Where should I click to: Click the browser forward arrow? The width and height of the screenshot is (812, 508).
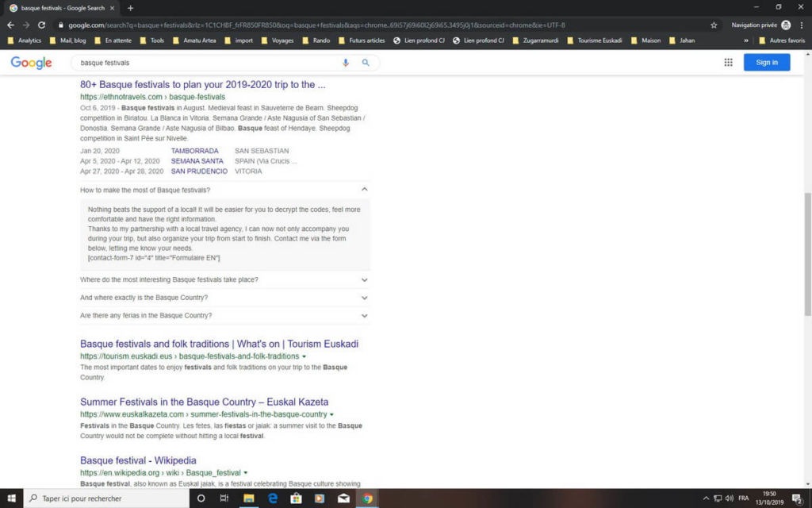tap(26, 25)
